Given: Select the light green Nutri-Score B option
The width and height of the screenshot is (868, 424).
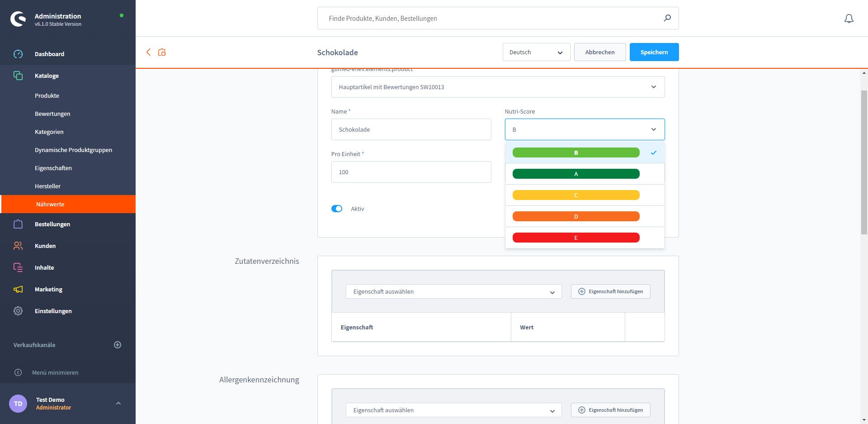Looking at the screenshot, I should tap(576, 152).
